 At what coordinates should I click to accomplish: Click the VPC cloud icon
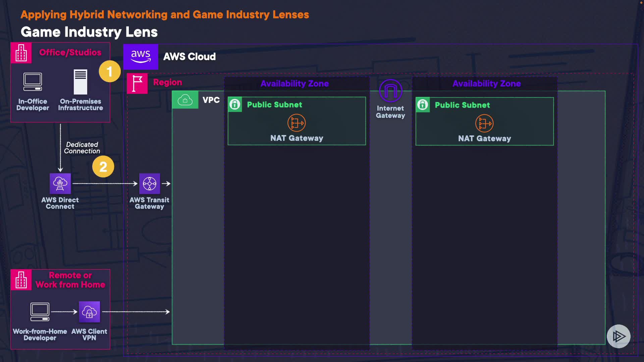coord(185,100)
